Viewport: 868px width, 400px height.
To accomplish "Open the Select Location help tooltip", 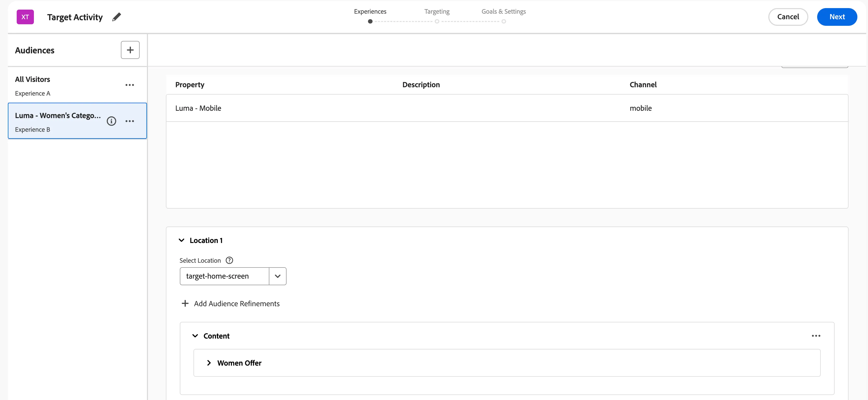I will click(229, 260).
